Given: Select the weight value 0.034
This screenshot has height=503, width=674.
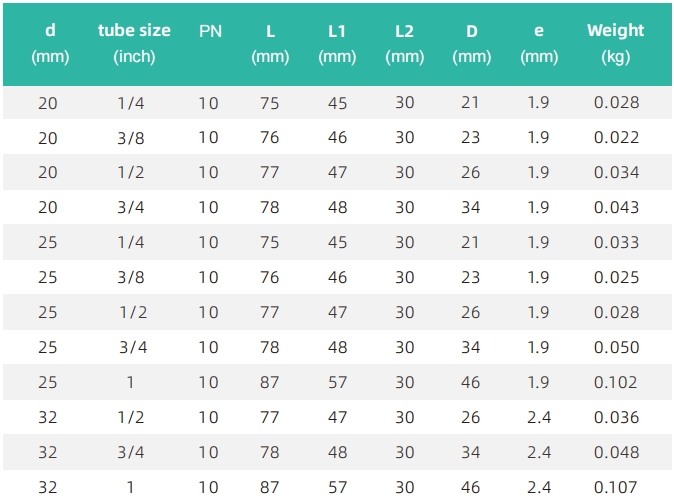Looking at the screenshot, I should [x=616, y=172].
